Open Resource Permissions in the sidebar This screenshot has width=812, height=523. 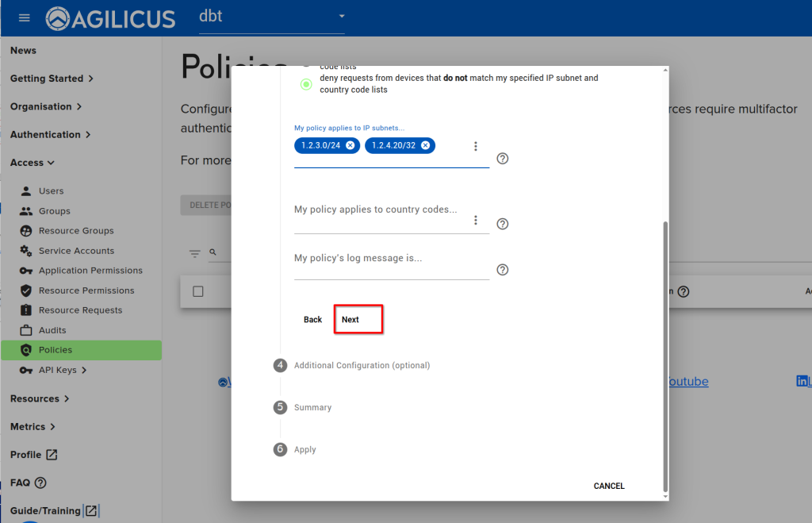[x=86, y=290]
